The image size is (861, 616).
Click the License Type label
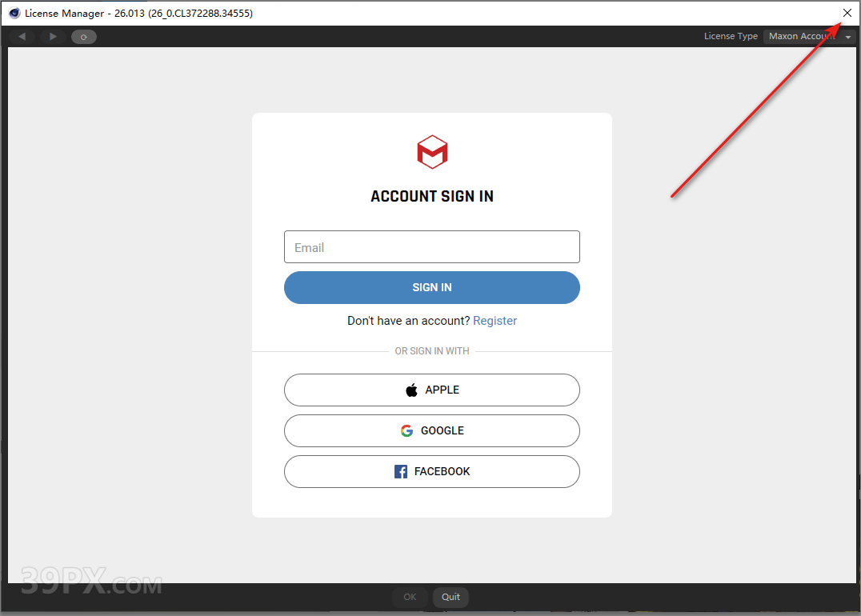pyautogui.click(x=731, y=37)
